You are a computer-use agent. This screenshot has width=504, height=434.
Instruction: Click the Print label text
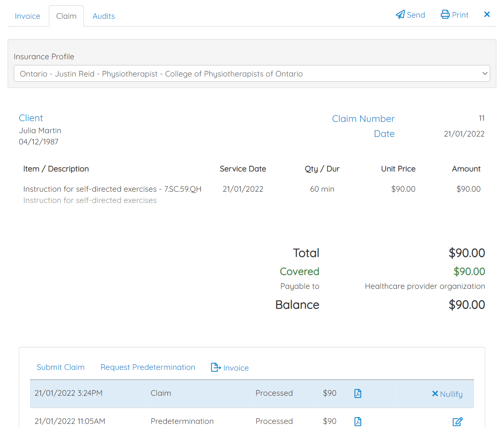coord(460,15)
